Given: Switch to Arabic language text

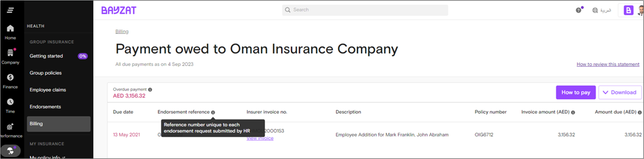Looking at the screenshot, I should click(x=605, y=10).
